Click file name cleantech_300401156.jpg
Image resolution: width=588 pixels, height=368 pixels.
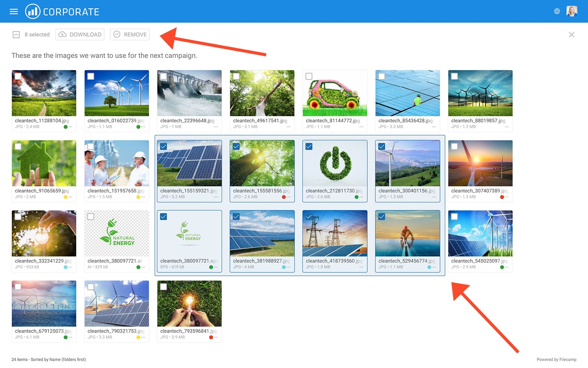[407, 191]
